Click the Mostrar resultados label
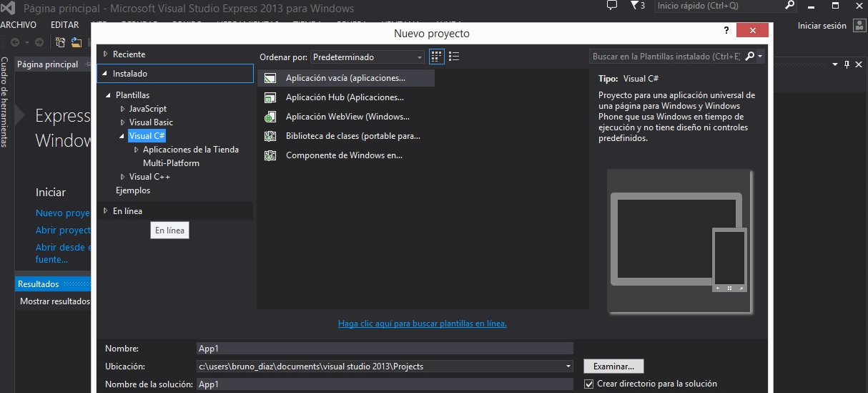Image resolution: width=868 pixels, height=393 pixels. (x=55, y=301)
